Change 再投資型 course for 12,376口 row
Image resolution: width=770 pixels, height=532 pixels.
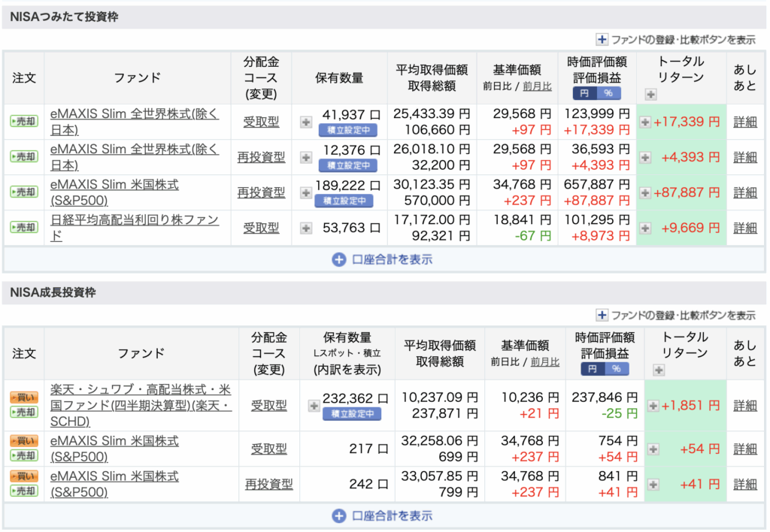pos(261,157)
